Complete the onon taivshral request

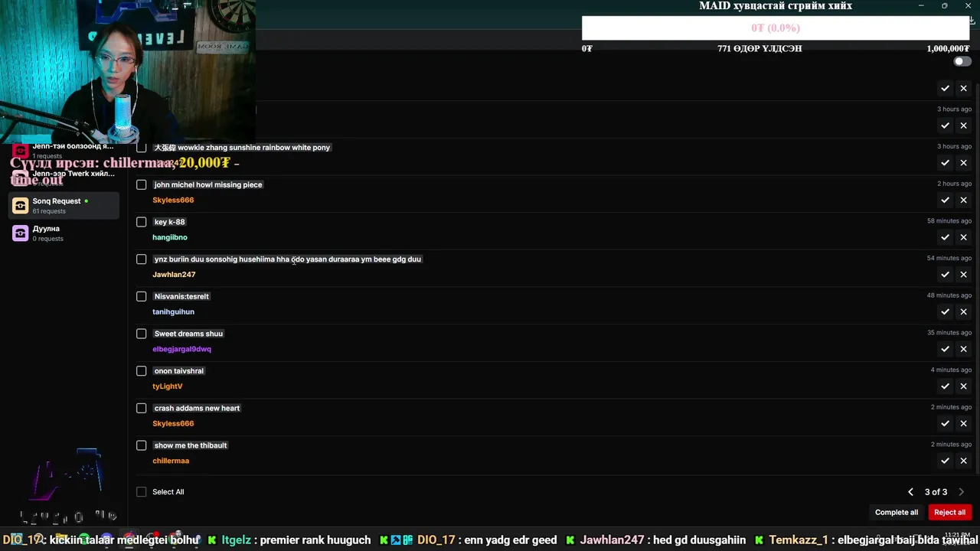tap(945, 386)
